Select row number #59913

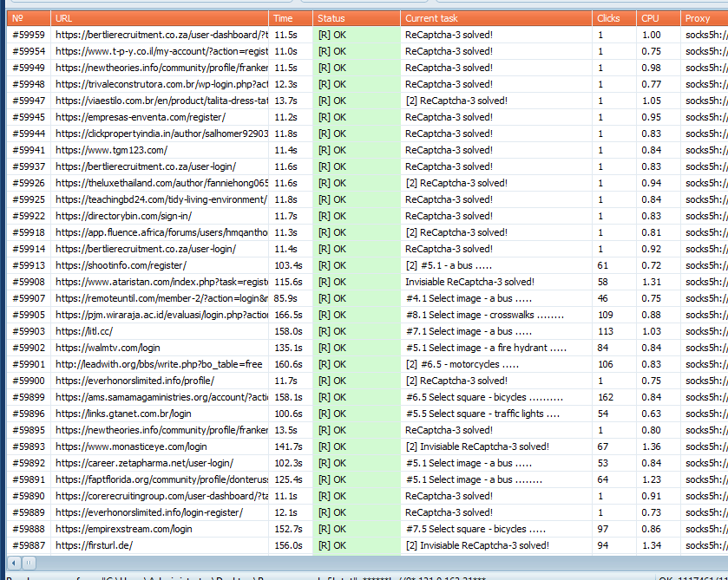pyautogui.click(x=29, y=265)
